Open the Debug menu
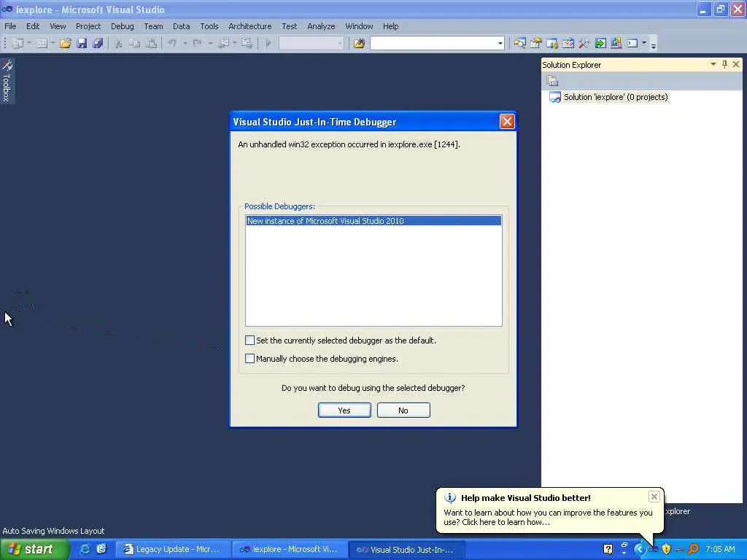Viewport: 747px width, 560px height. [123, 26]
